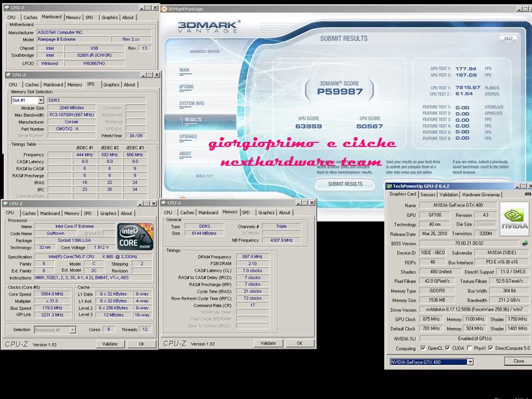Open Caches tab in the Mainboard CPU-Z window

[x=31, y=17]
